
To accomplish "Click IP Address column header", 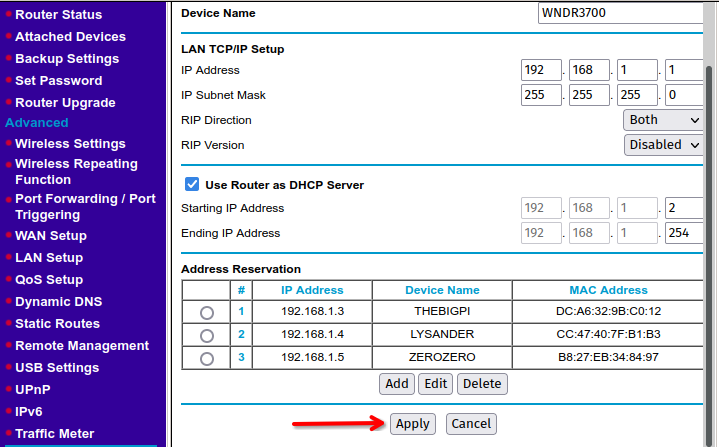I will click(312, 290).
